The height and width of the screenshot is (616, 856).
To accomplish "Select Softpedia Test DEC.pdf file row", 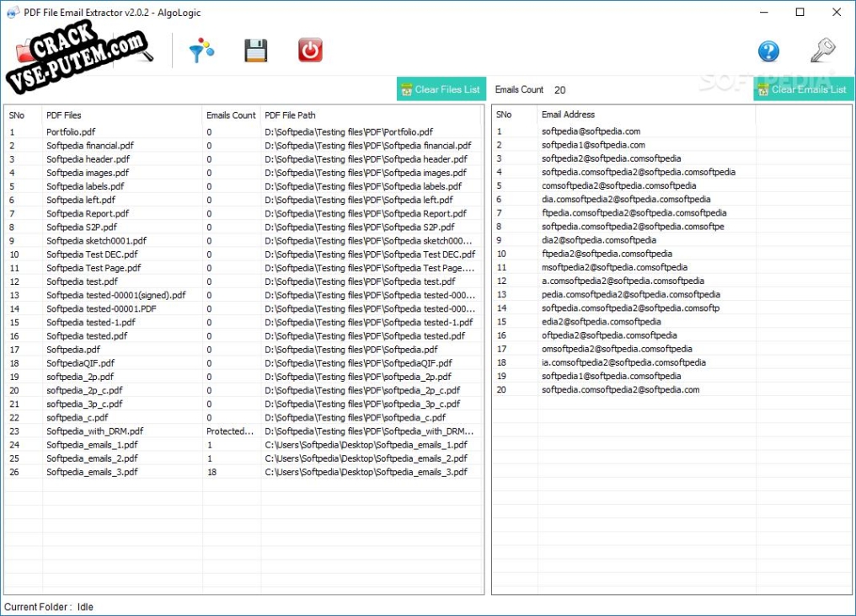I will 243,254.
